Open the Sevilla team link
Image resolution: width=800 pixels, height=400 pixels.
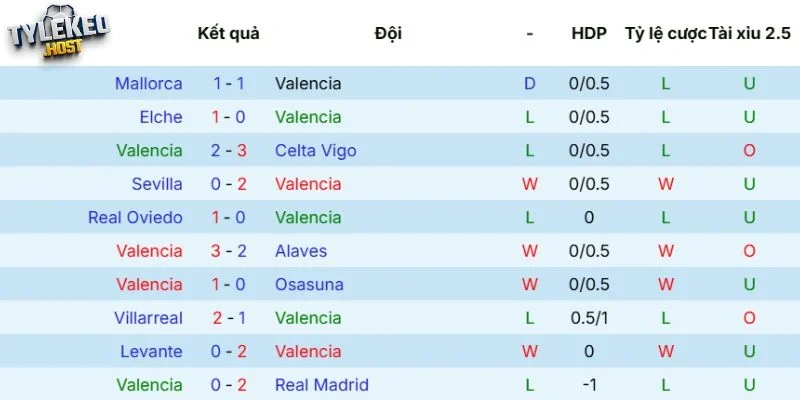point(156,184)
